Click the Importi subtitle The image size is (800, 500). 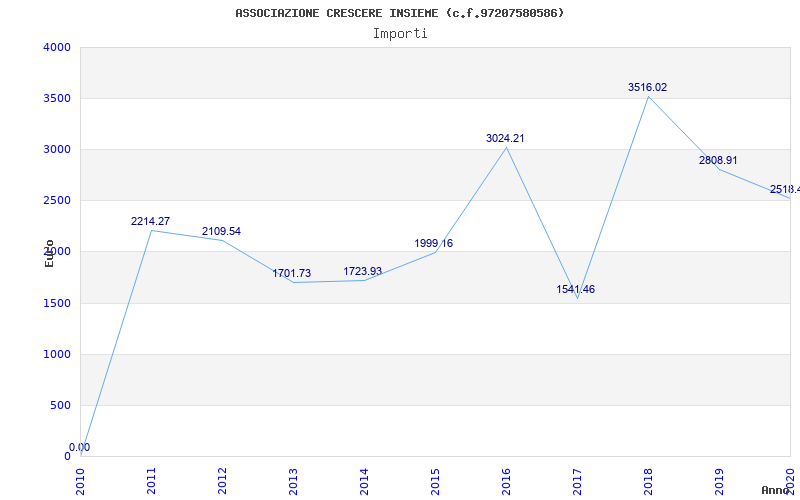tap(400, 34)
